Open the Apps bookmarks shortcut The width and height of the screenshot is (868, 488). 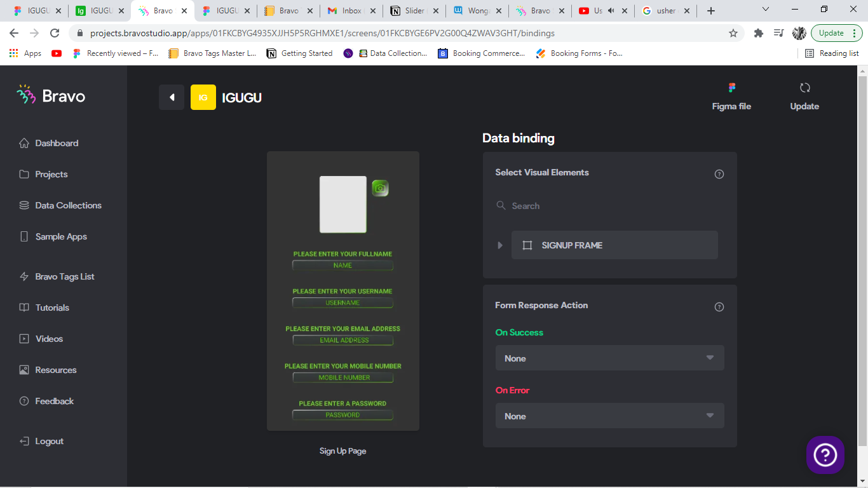tap(25, 53)
